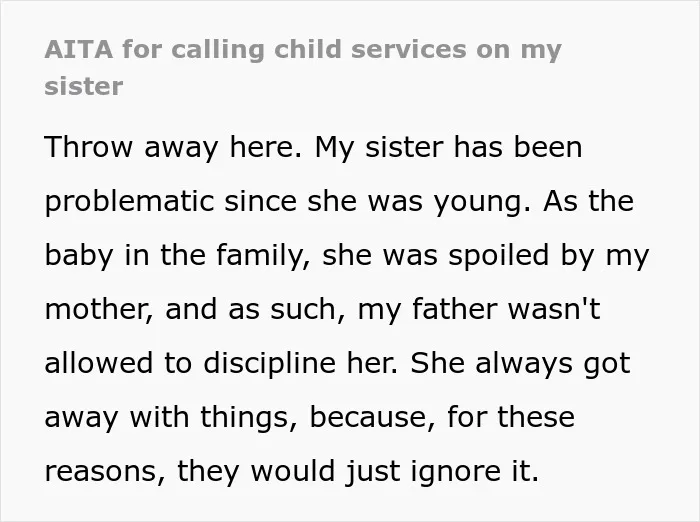Click the word 'allowed' in the paragraph

click(x=98, y=363)
